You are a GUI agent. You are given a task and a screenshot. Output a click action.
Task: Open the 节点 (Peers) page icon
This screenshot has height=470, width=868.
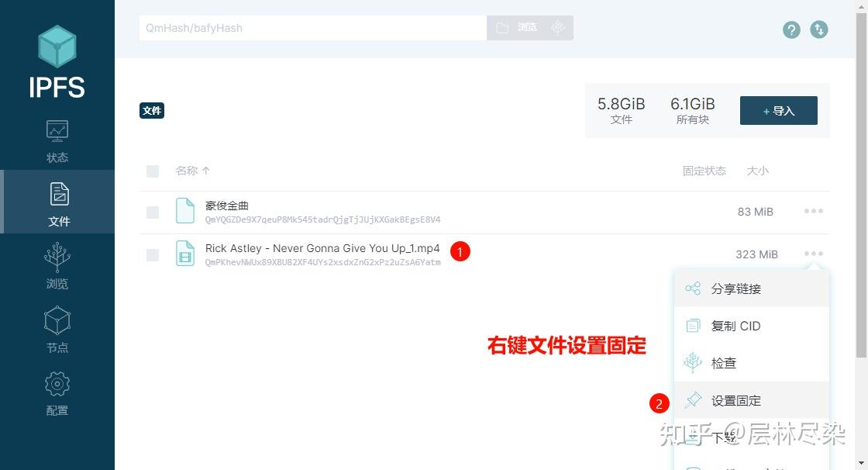(x=57, y=321)
